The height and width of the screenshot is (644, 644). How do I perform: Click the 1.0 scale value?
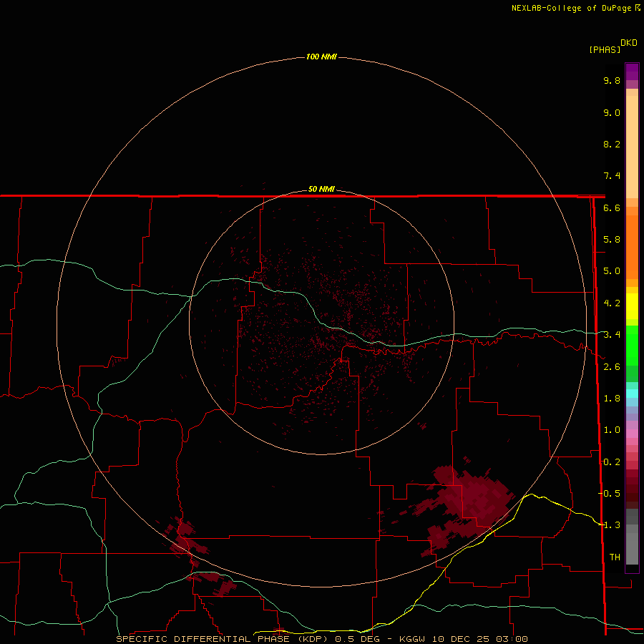point(612,430)
